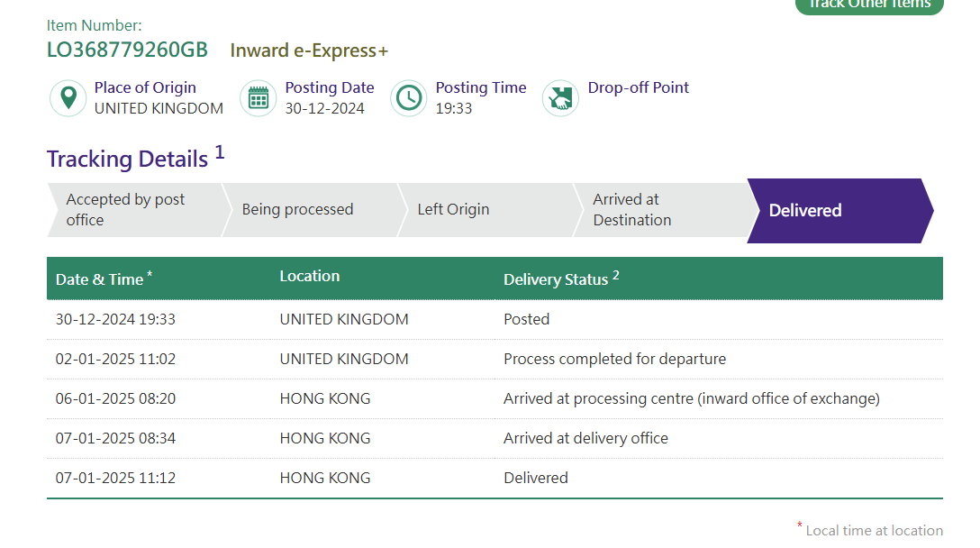The width and height of the screenshot is (980, 548).
Task: Click the Delivery Status column header
Action: pyautogui.click(x=556, y=279)
